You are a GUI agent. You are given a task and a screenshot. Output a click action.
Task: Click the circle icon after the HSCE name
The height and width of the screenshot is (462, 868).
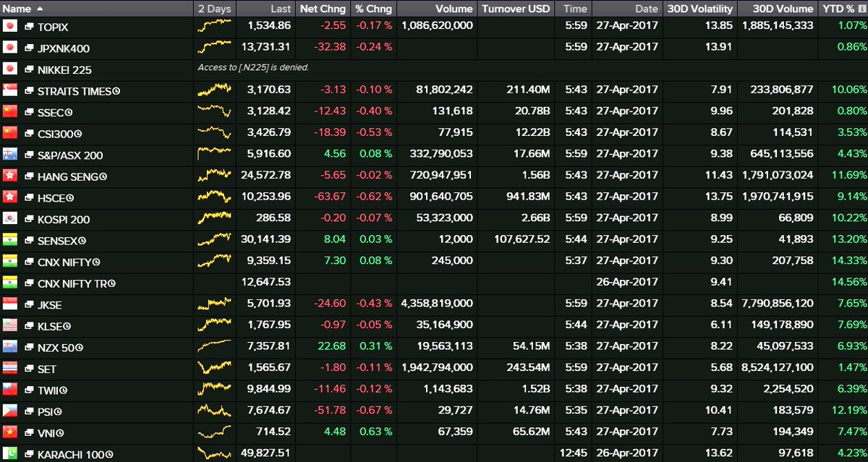(70, 198)
